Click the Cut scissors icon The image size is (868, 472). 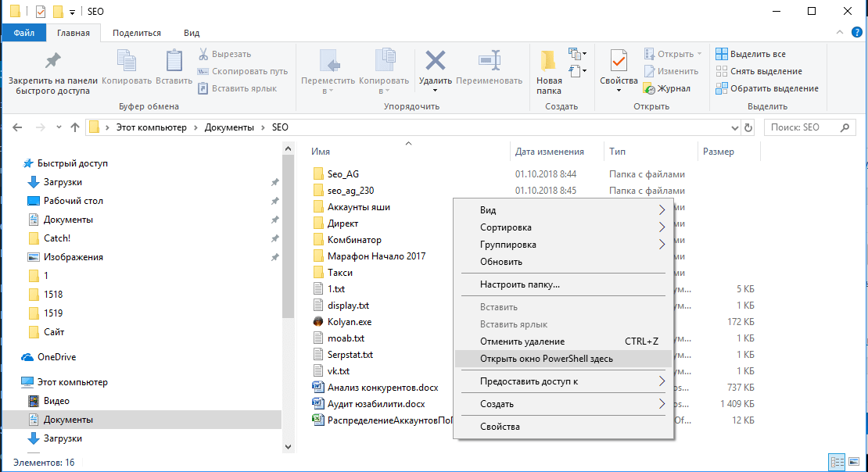click(x=203, y=54)
